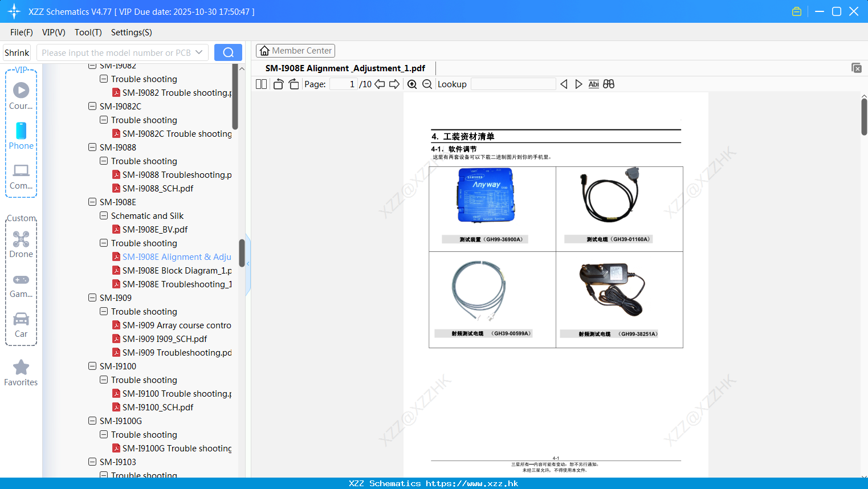Open the Favorites star
The width and height of the screenshot is (868, 489).
pos(21,368)
